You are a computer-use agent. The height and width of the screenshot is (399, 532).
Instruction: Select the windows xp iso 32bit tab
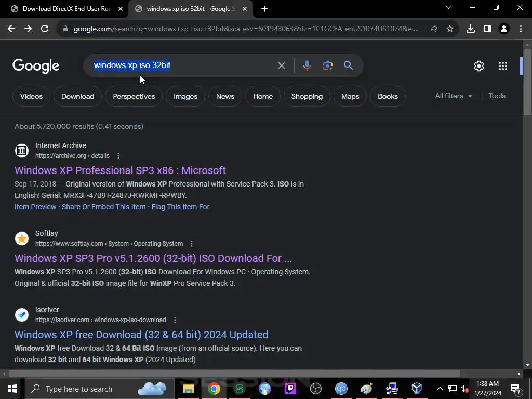pos(190,9)
